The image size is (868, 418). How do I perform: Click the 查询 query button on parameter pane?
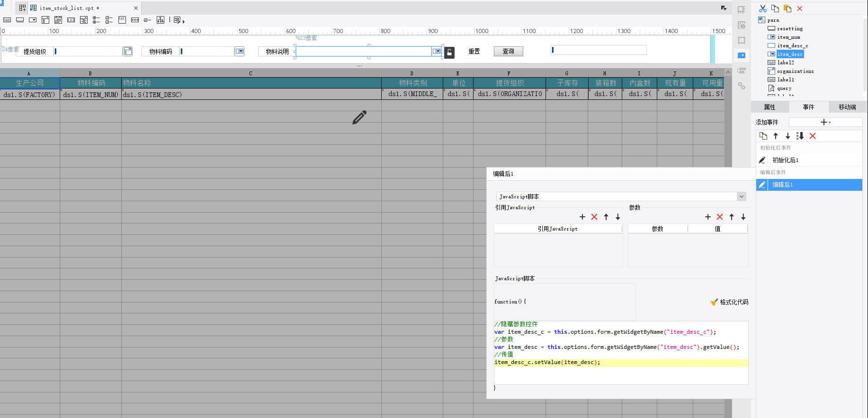click(x=509, y=51)
